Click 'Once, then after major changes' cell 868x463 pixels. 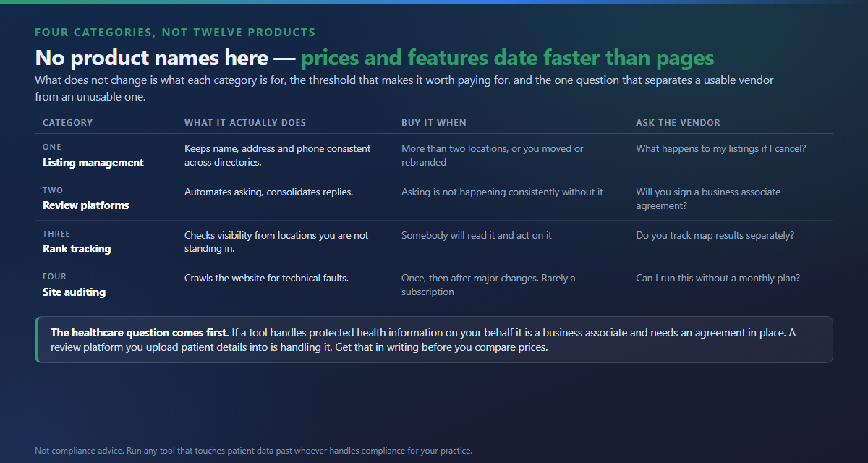(489, 285)
